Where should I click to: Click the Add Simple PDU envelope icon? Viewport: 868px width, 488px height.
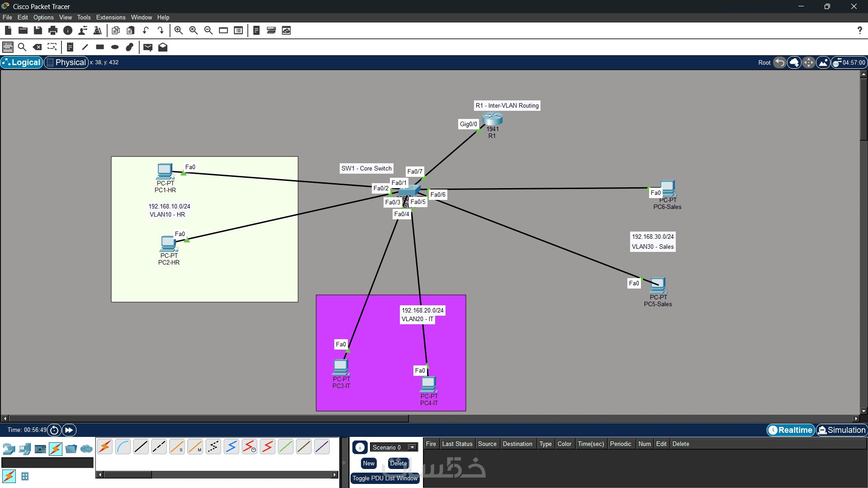tap(148, 47)
